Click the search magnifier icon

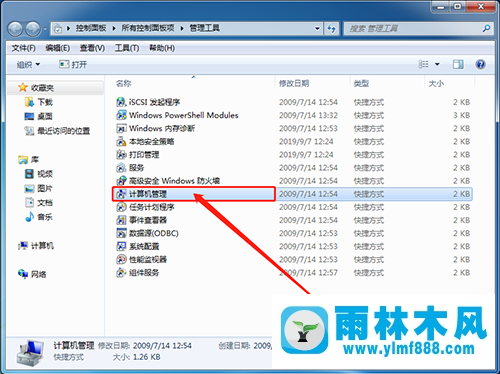tap(486, 28)
